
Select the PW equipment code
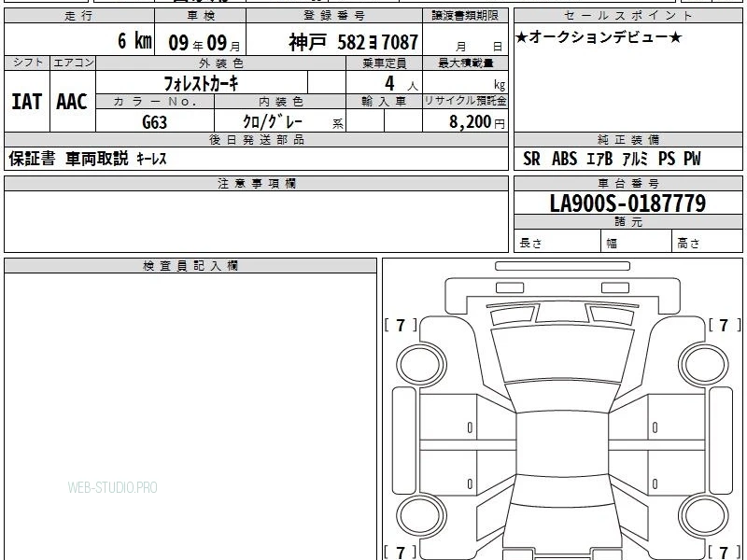pos(692,159)
